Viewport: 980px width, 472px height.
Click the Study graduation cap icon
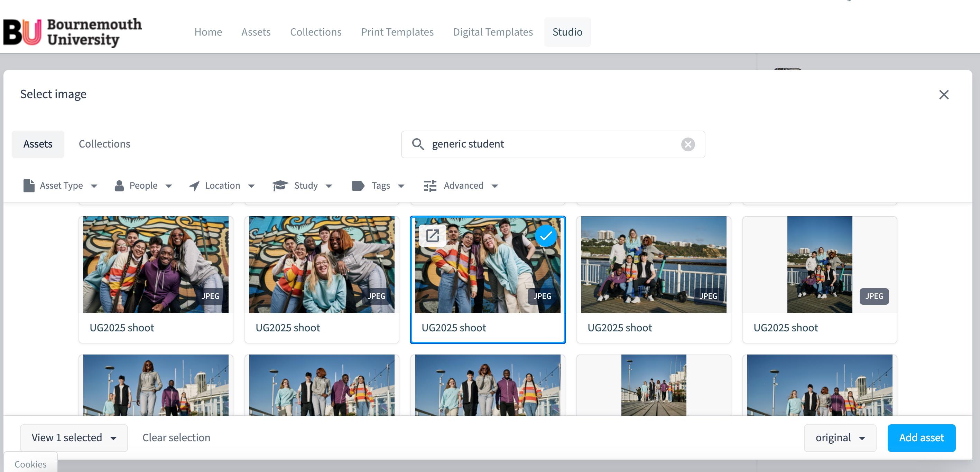tap(280, 186)
